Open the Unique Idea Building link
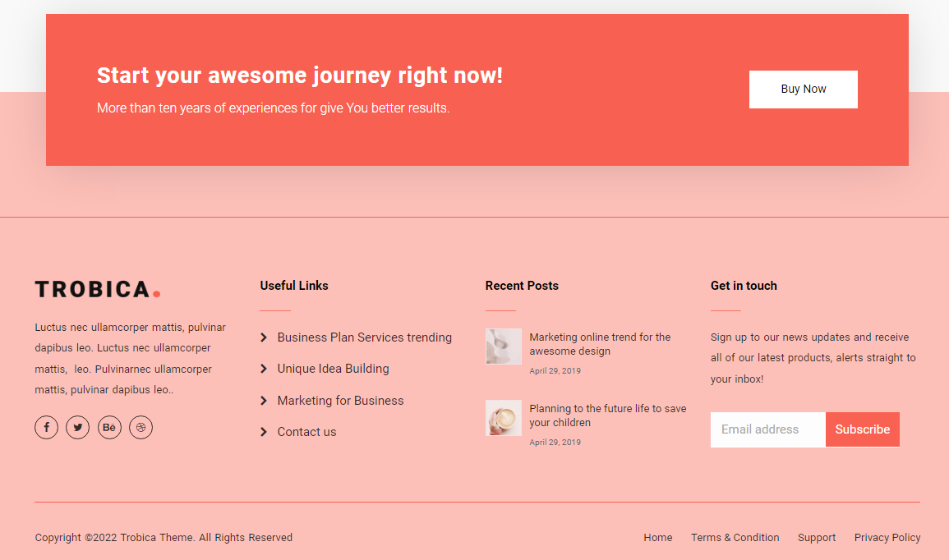This screenshot has width=949, height=560. [x=333, y=369]
